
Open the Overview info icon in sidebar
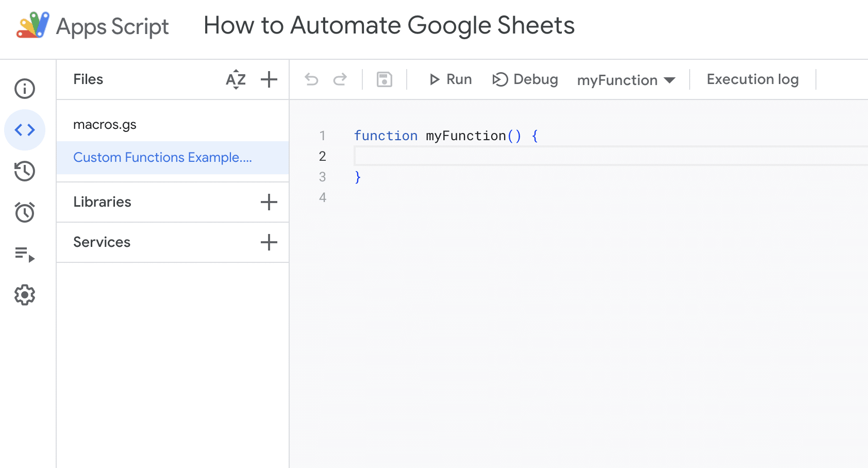pos(25,89)
